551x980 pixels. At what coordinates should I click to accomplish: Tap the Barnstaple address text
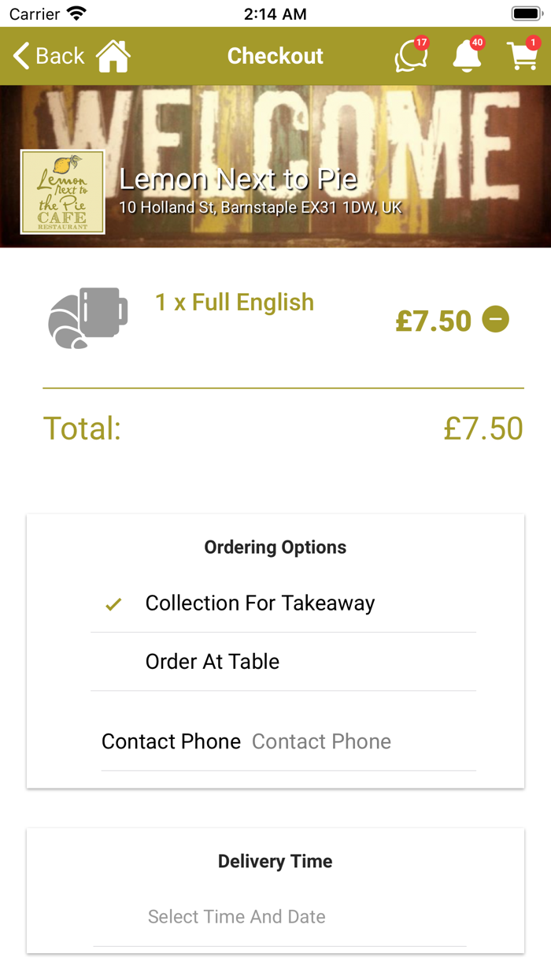[x=260, y=208]
